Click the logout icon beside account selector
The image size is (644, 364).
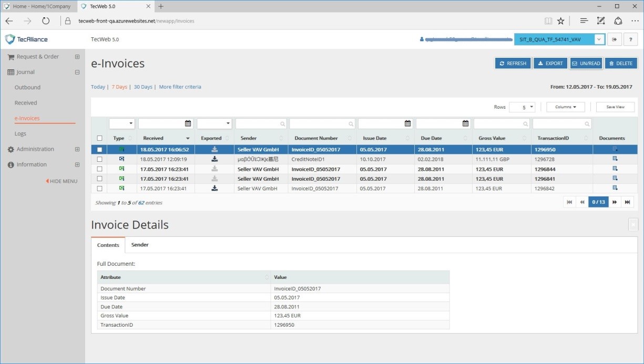614,39
